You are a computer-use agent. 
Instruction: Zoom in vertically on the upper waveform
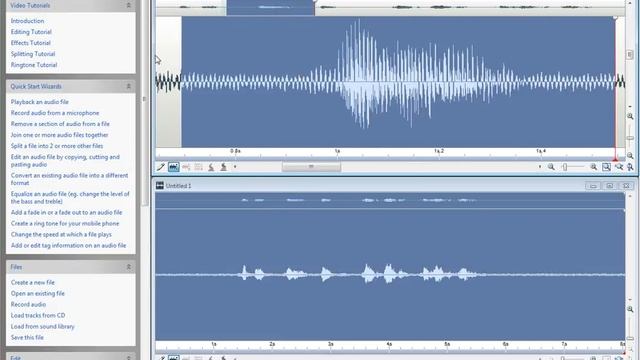[x=630, y=116]
